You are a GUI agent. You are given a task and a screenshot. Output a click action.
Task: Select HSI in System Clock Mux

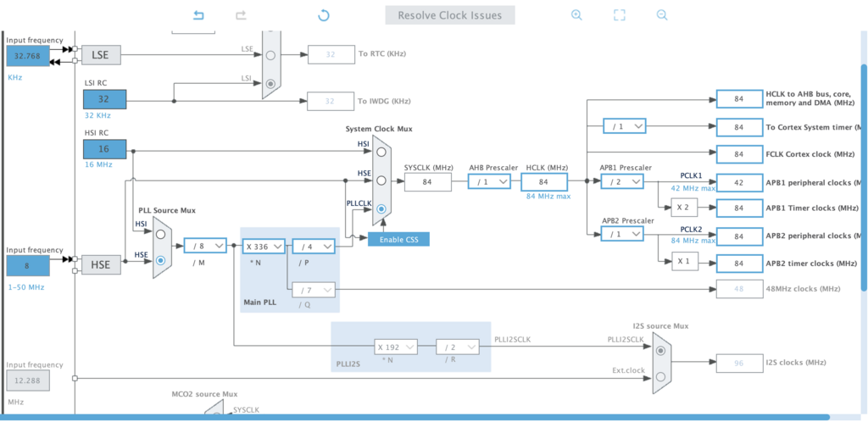pyautogui.click(x=381, y=152)
